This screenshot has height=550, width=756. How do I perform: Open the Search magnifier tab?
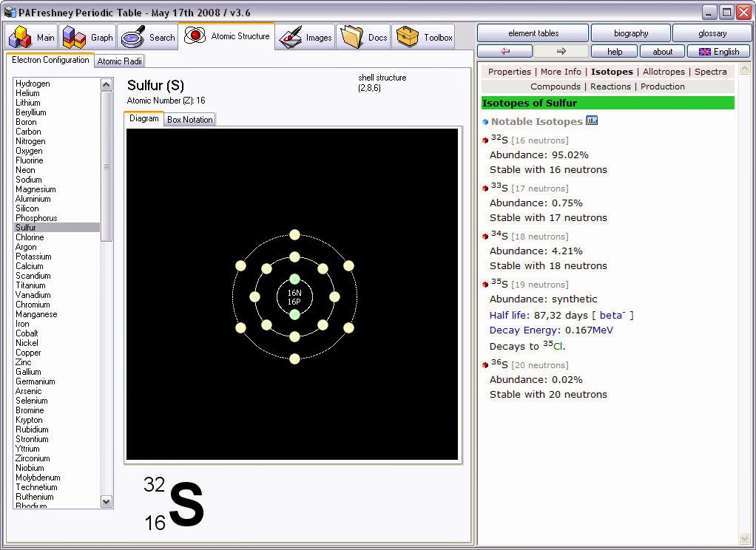coord(147,37)
